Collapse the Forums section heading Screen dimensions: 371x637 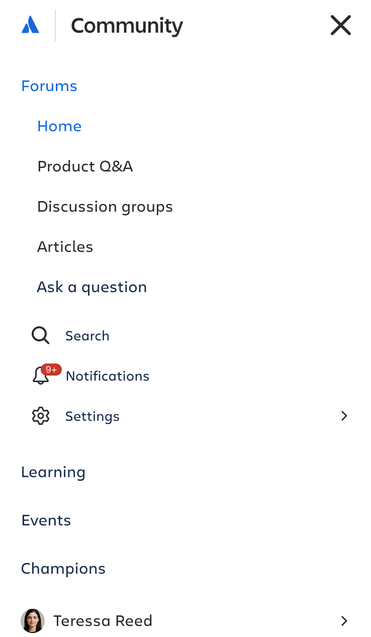[49, 86]
